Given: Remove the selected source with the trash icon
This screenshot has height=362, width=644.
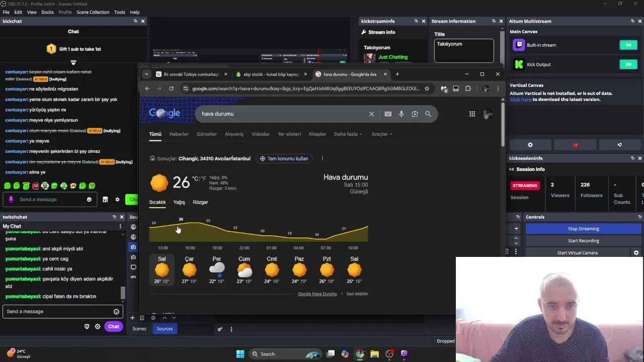Looking at the screenshot, I should point(142,318).
